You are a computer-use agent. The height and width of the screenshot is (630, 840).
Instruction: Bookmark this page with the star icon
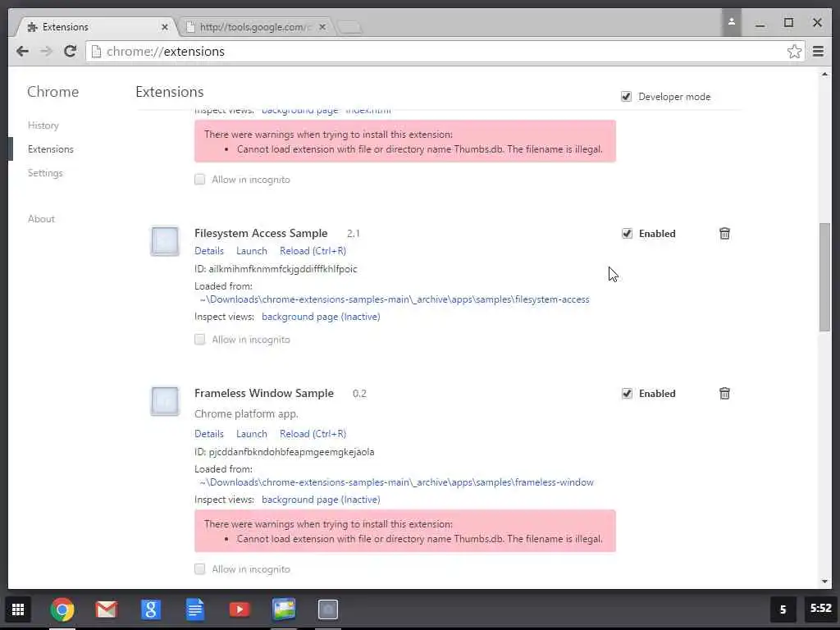tap(794, 52)
